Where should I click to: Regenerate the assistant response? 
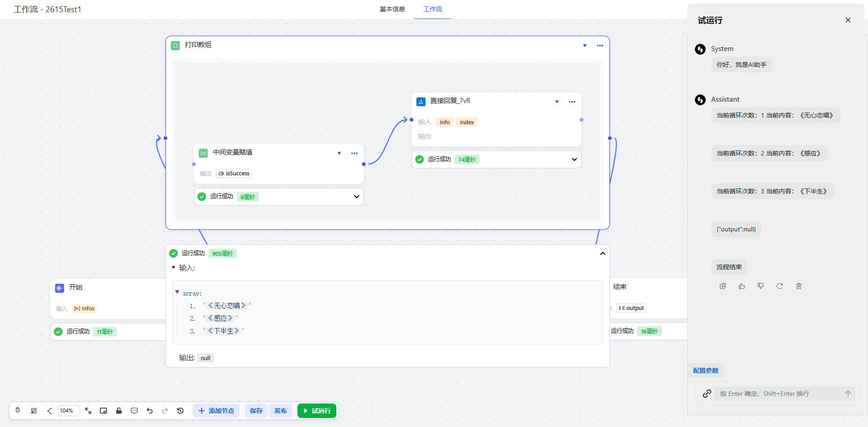(780, 286)
